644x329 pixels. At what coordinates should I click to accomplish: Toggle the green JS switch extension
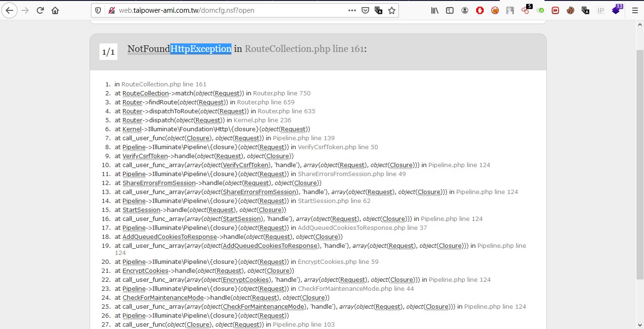click(x=540, y=10)
